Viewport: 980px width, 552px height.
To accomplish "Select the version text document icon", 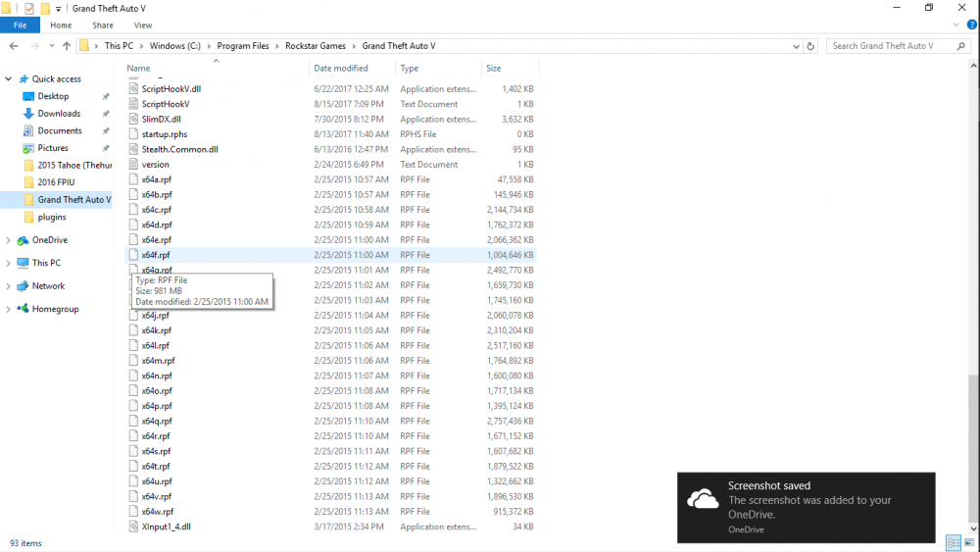I will [133, 165].
